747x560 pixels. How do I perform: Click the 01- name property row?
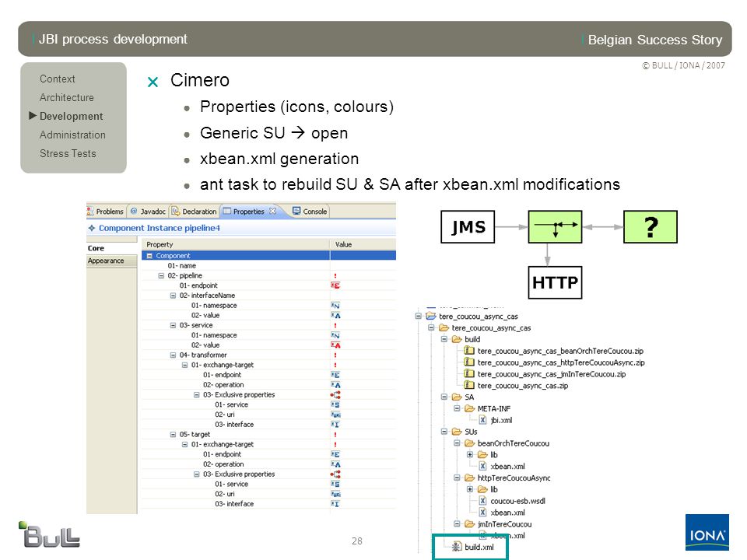tap(269, 266)
